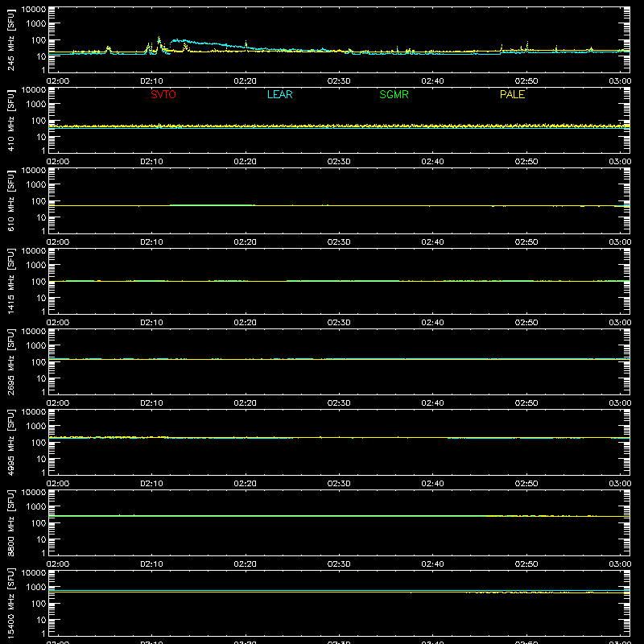644x644 pixels.
Task: Click 03:00 tick label under 2695 MHz plot
Action: (620, 403)
